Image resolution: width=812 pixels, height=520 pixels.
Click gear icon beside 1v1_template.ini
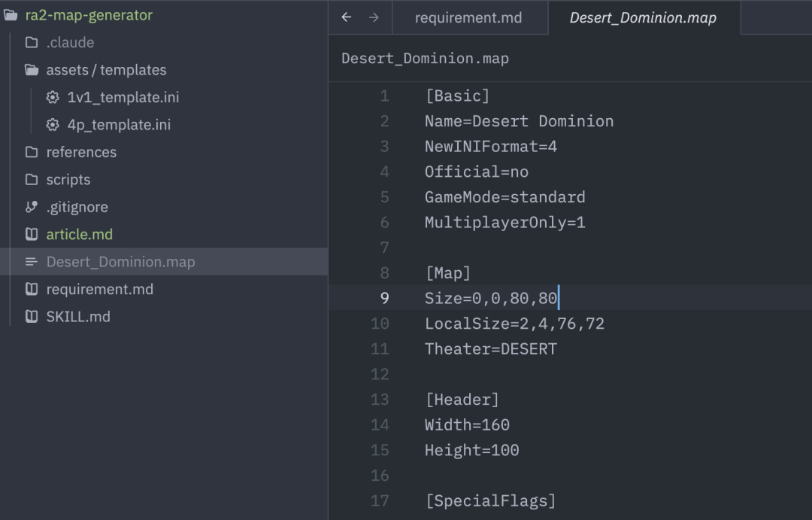click(x=53, y=97)
